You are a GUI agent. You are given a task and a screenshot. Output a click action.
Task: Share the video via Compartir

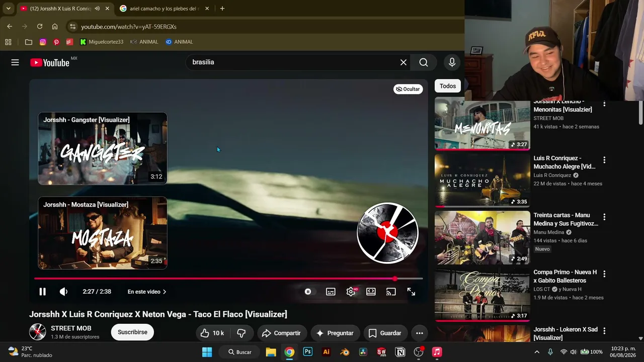[x=281, y=333]
